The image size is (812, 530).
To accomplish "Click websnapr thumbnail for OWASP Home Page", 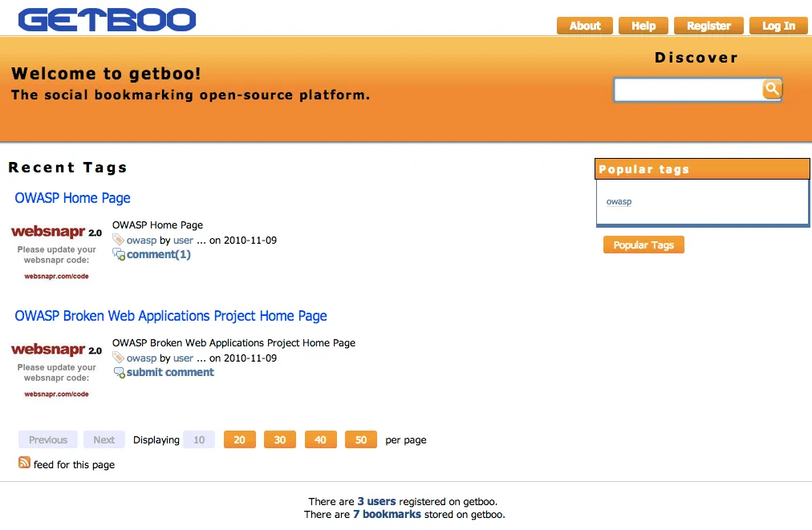I will pyautogui.click(x=56, y=252).
